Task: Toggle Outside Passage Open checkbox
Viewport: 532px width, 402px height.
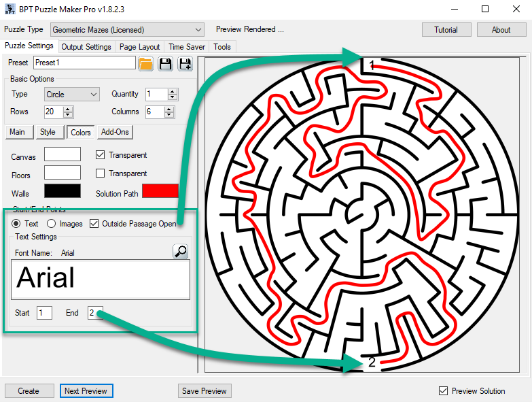Action: point(94,224)
